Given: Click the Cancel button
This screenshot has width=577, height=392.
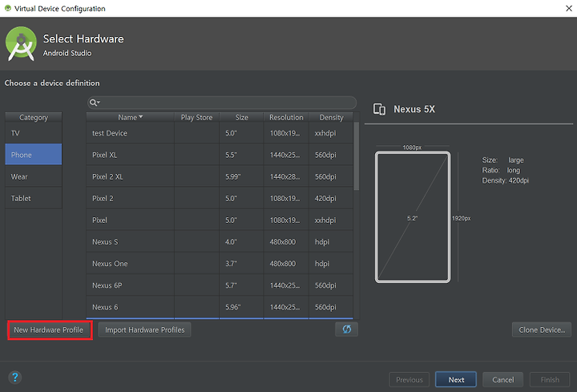Looking at the screenshot, I should [x=502, y=379].
